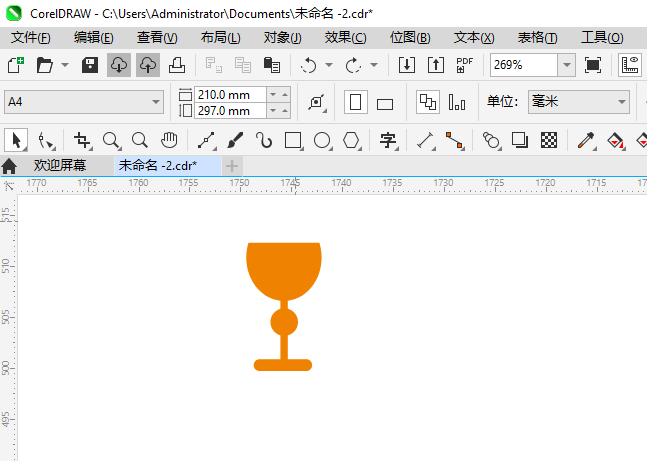Set page orientation to landscape
This screenshot has height=461, width=647.
coord(385,104)
